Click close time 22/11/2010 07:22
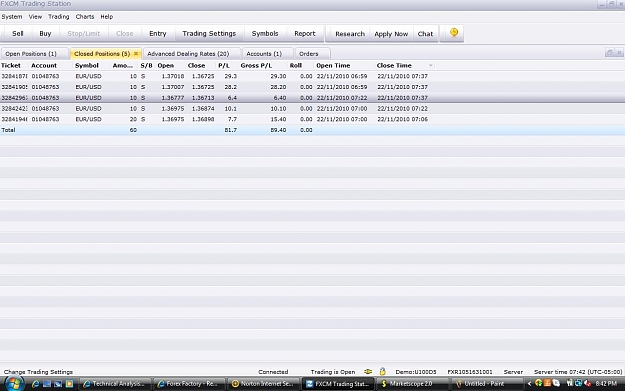The width and height of the screenshot is (625, 391). [x=402, y=108]
